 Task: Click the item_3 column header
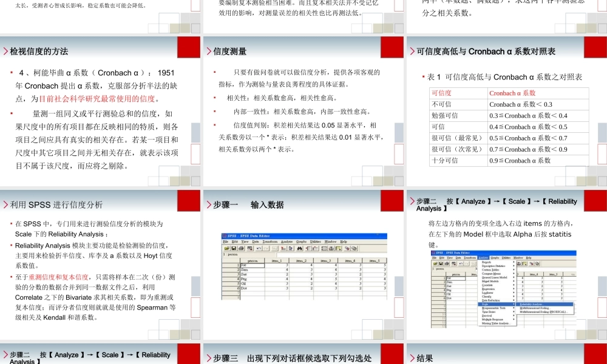click(x=326, y=260)
